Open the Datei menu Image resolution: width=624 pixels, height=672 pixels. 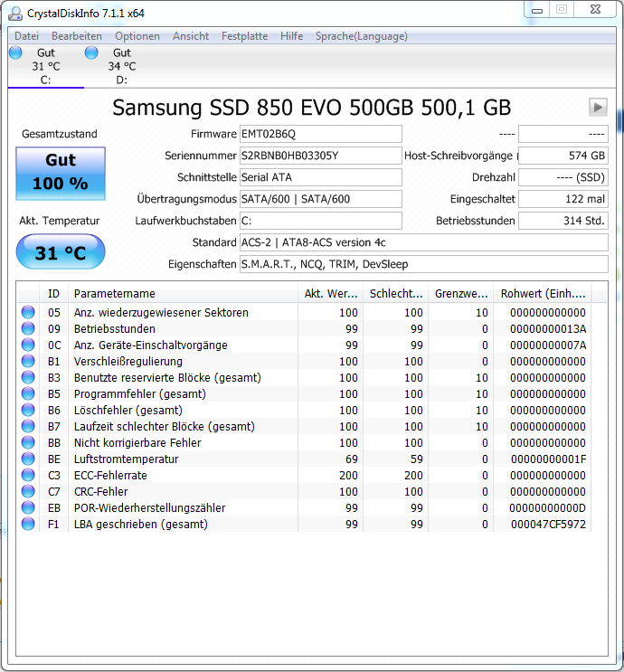pyautogui.click(x=26, y=36)
